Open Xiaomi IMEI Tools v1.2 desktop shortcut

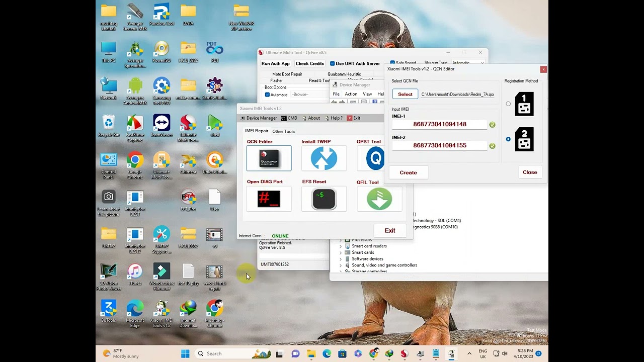162,314
